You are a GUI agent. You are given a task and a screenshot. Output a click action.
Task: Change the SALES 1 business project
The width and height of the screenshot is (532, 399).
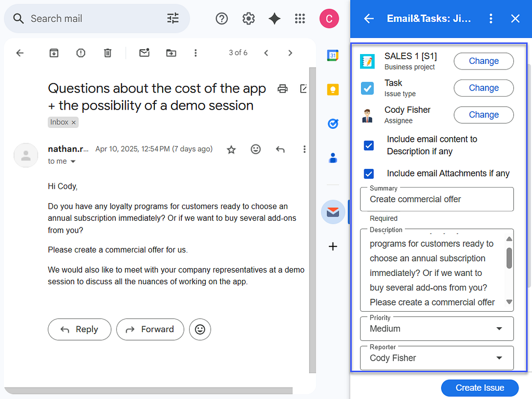[x=484, y=61]
